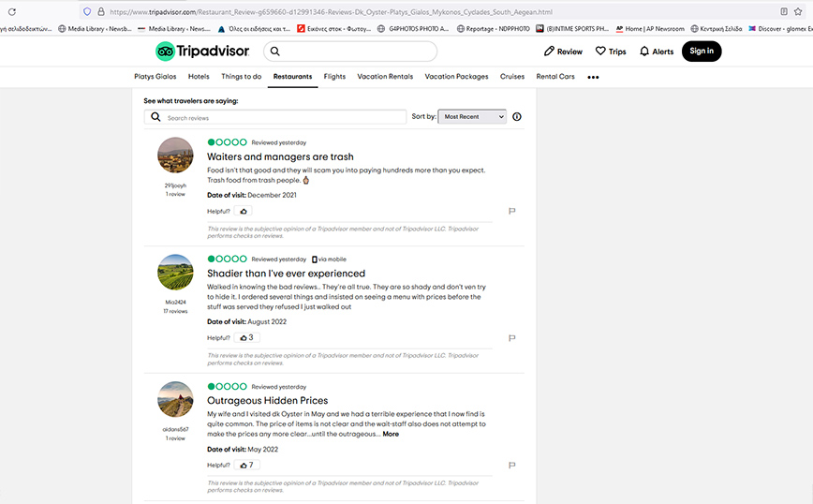The width and height of the screenshot is (813, 504).
Task: Click the info icon beside Sort by
Action: 517,117
